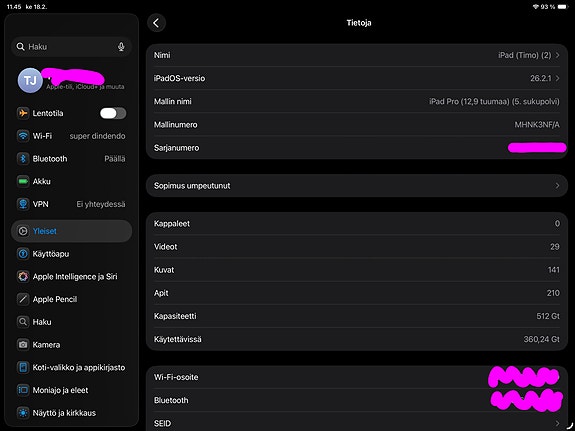Open Akku settings section
Image resolution: width=575 pixels, height=431 pixels.
click(72, 181)
